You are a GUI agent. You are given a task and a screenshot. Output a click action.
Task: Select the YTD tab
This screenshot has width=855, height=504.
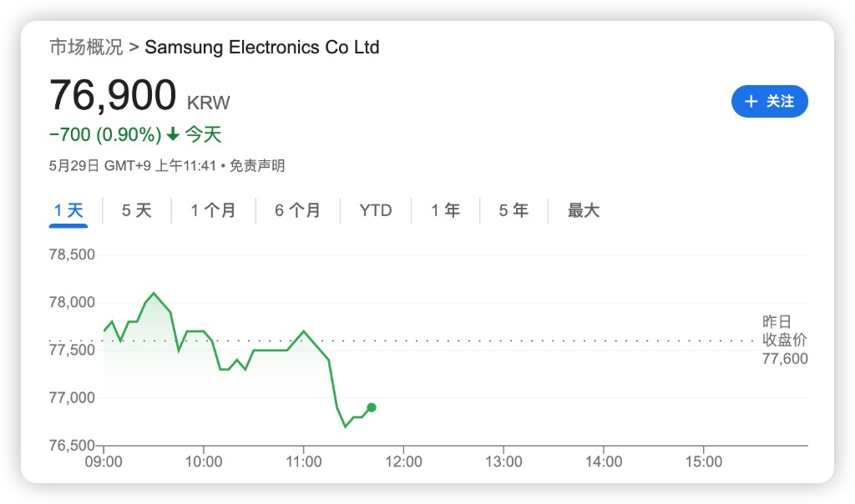[x=376, y=210]
